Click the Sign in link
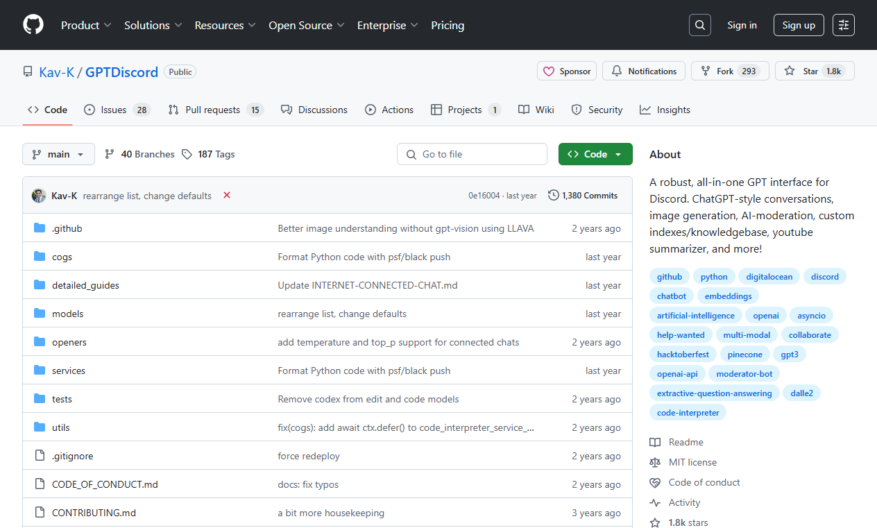The image size is (877, 528). [742, 25]
